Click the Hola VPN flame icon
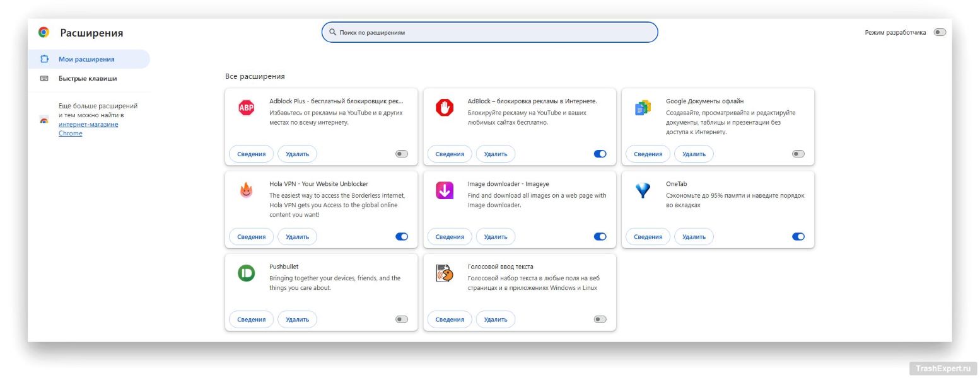The image size is (980, 378). click(x=246, y=190)
